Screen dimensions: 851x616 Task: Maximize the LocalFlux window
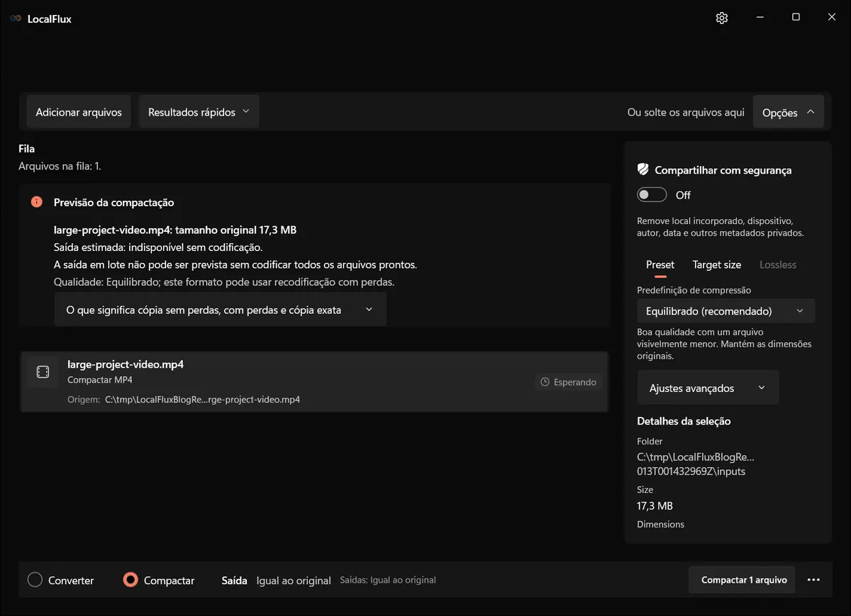[x=796, y=18]
